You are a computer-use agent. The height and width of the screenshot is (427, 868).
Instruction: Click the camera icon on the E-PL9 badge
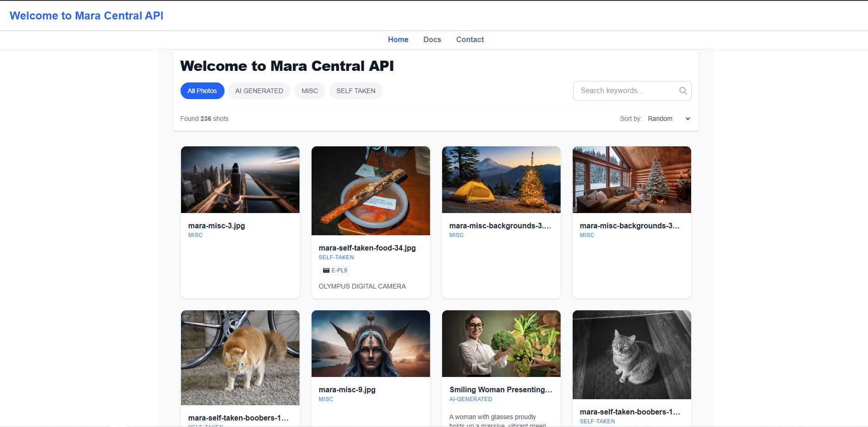(x=325, y=270)
